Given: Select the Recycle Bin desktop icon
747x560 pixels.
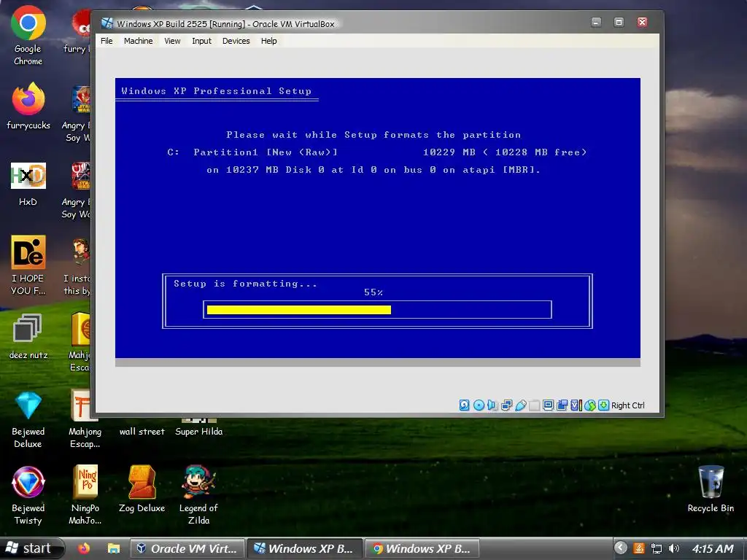Looking at the screenshot, I should 711,489.
